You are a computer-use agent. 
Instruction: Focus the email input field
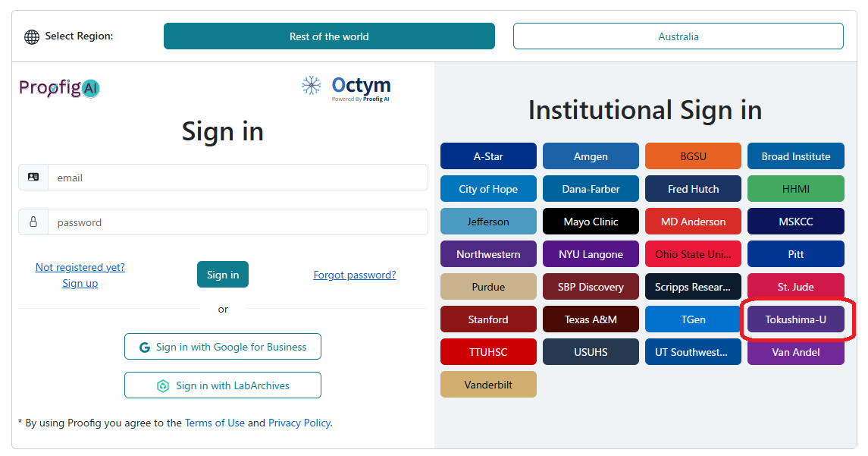point(237,178)
